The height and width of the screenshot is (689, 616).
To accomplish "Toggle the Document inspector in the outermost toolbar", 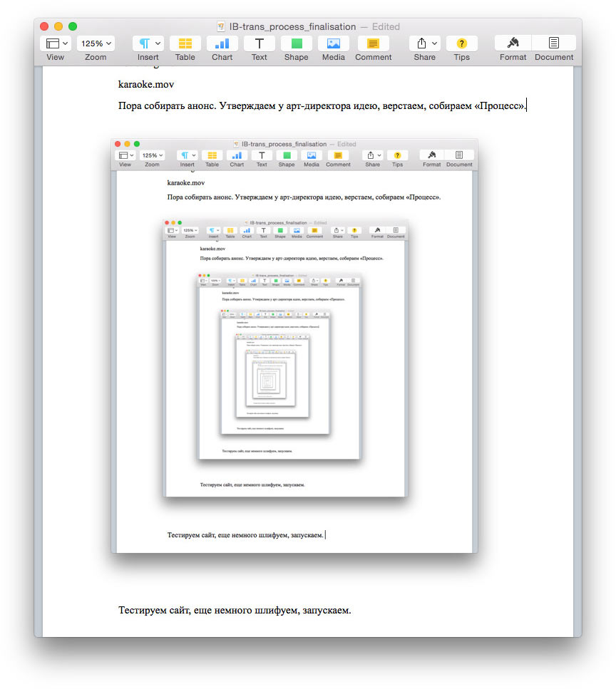I will click(x=554, y=43).
